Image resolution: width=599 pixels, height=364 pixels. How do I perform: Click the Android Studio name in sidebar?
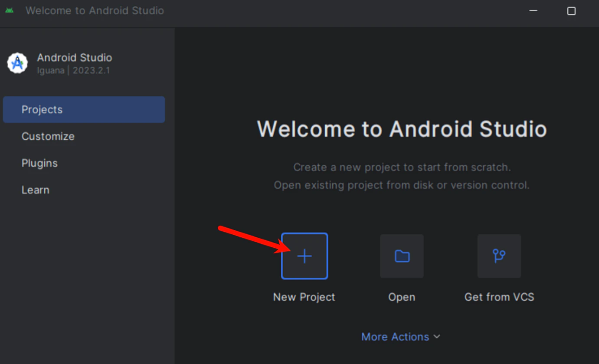pyautogui.click(x=75, y=58)
